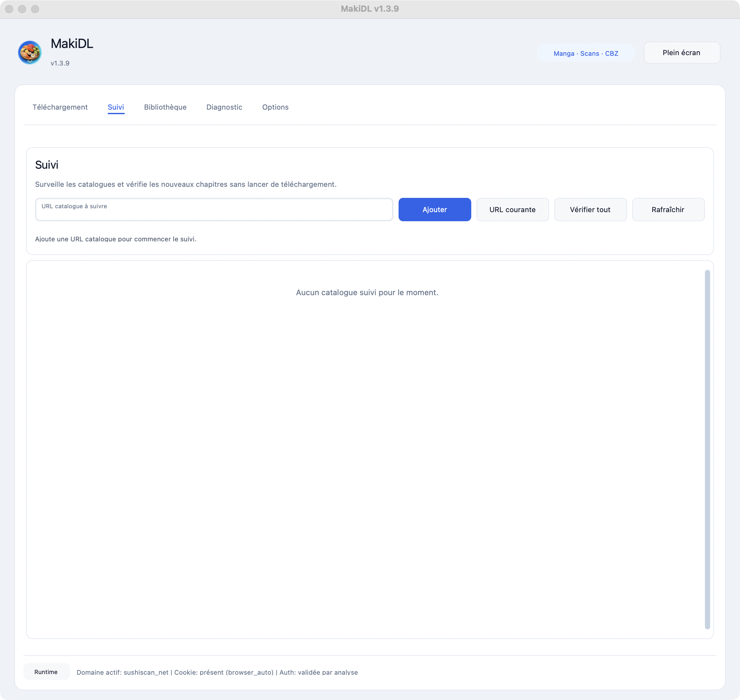Click the Manga · Scans · CBZ badge

(586, 53)
